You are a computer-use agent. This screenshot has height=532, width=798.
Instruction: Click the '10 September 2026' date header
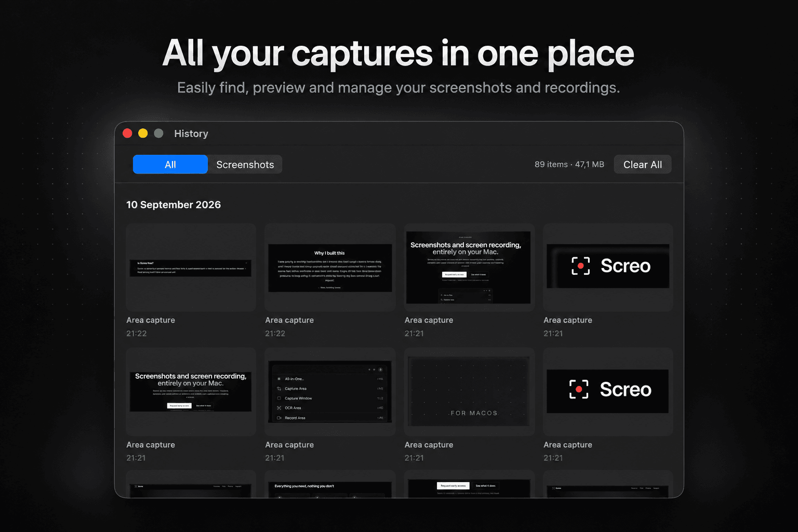(x=174, y=205)
